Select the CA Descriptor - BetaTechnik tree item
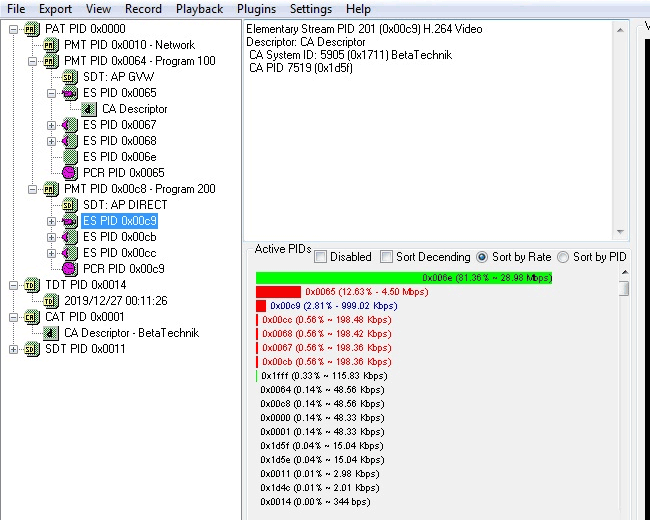Screen dimensions: 650x520 click(131, 333)
